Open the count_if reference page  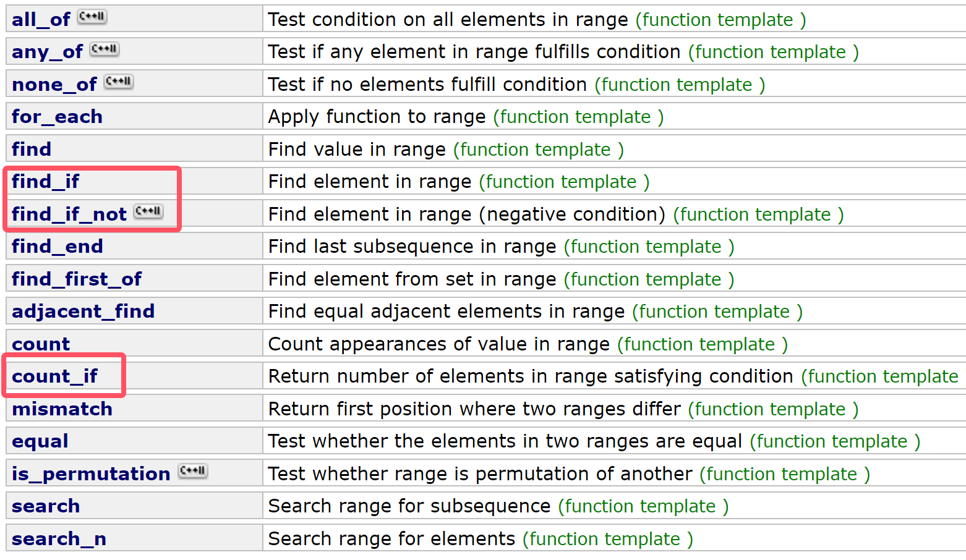coord(54,376)
